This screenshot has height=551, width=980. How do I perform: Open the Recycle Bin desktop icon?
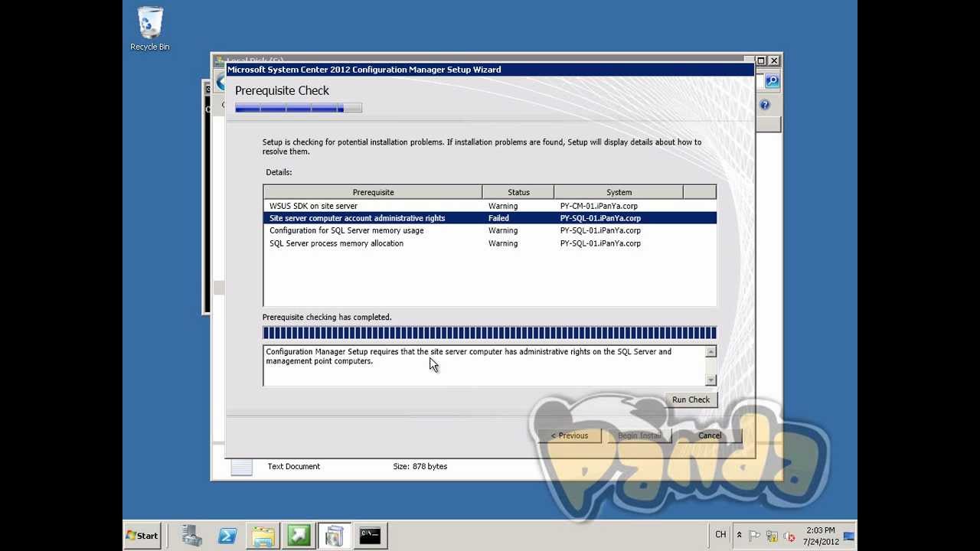click(150, 29)
